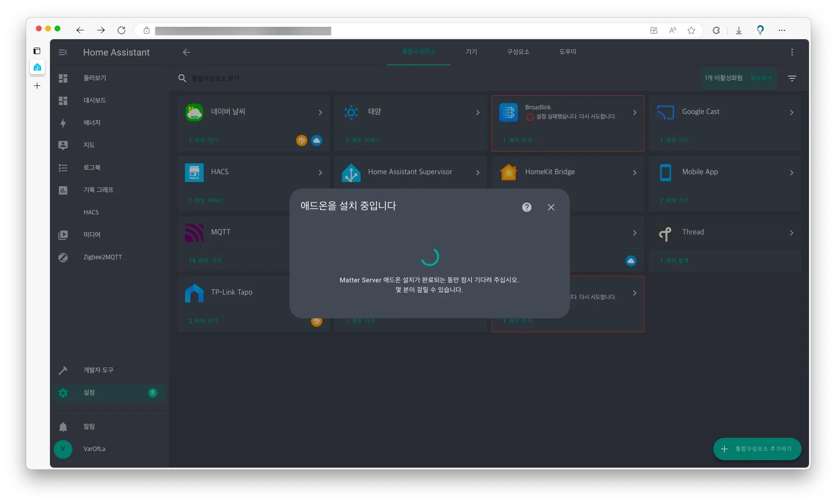This screenshot has width=837, height=504.
Task: Click the Mobile App integration logo
Action: [x=666, y=173]
